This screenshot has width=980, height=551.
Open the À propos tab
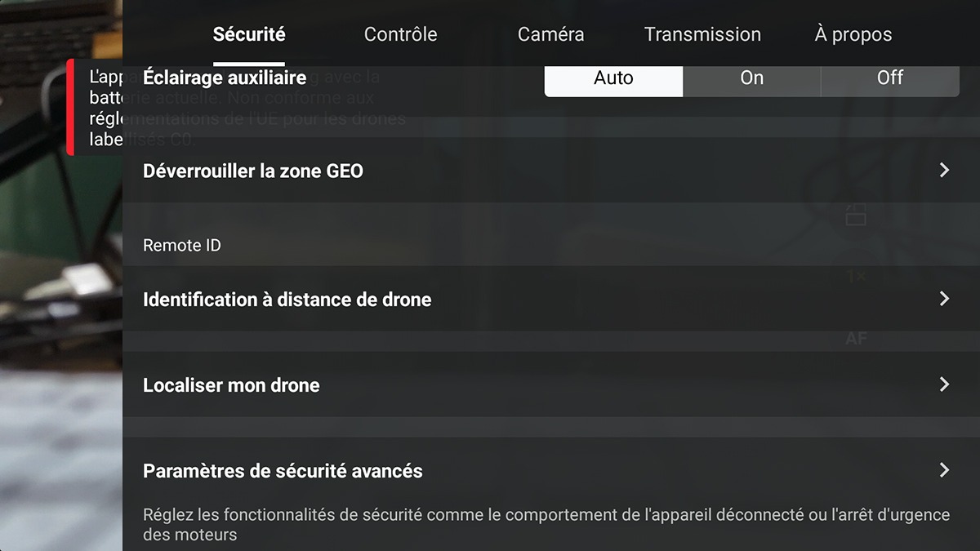click(853, 34)
